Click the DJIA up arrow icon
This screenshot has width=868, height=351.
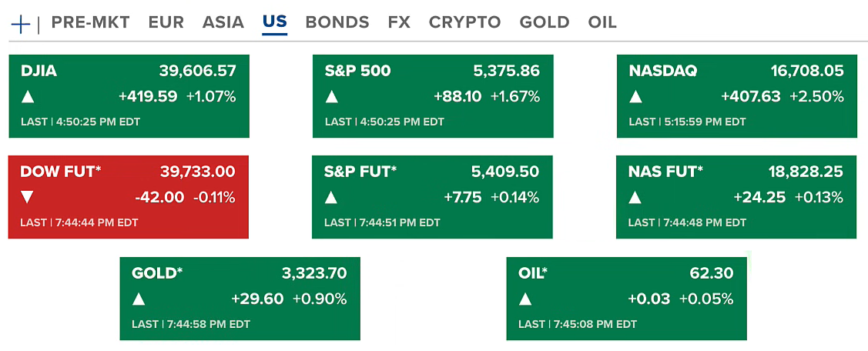[28, 97]
